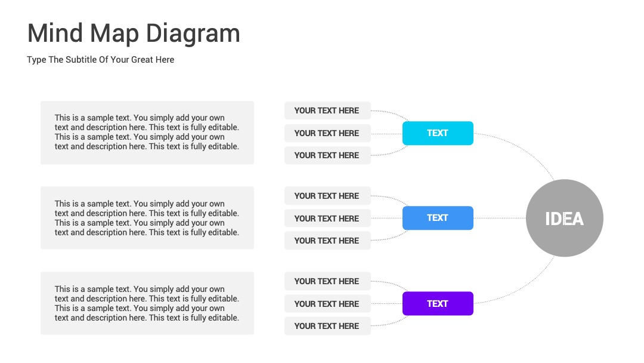Select the bottom sample text description box
644x363 pixels.
coord(147,303)
